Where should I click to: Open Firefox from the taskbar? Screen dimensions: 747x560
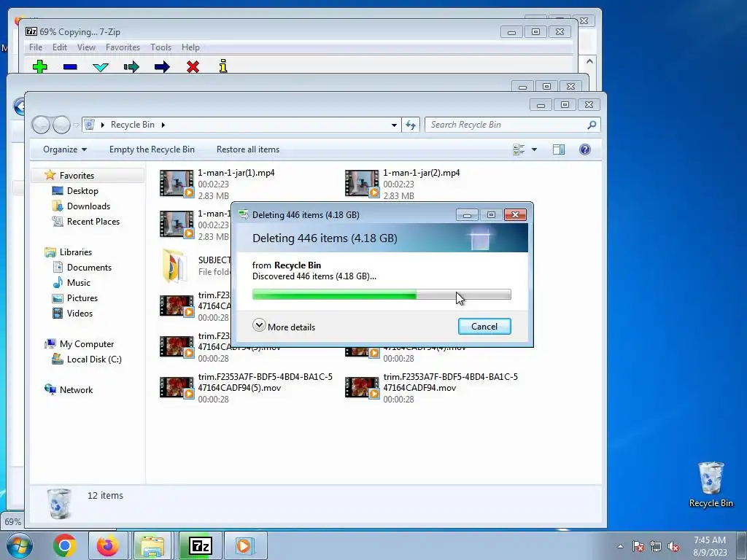(x=108, y=545)
